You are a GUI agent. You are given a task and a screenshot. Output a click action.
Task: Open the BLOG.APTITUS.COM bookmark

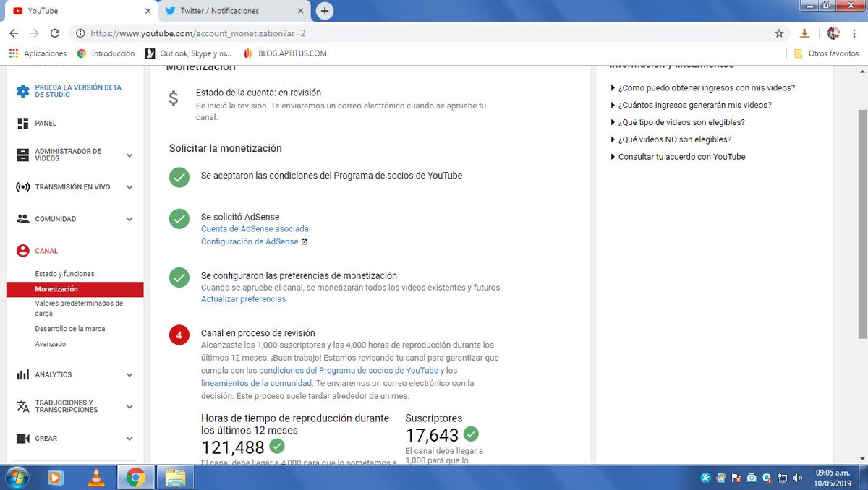[285, 53]
